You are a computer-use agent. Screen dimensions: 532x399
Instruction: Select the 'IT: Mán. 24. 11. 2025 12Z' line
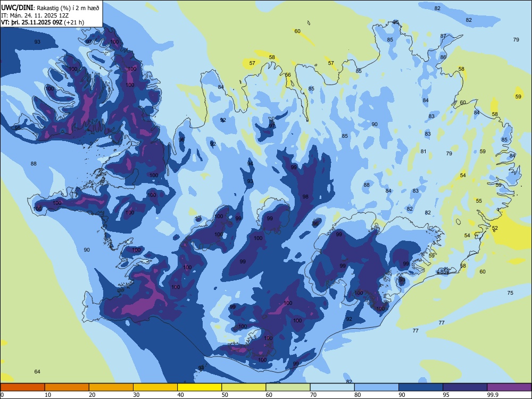click(x=35, y=15)
